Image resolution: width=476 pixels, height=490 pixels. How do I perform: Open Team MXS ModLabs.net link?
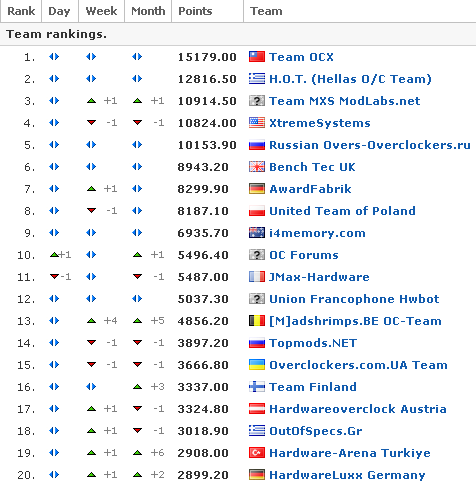(345, 101)
